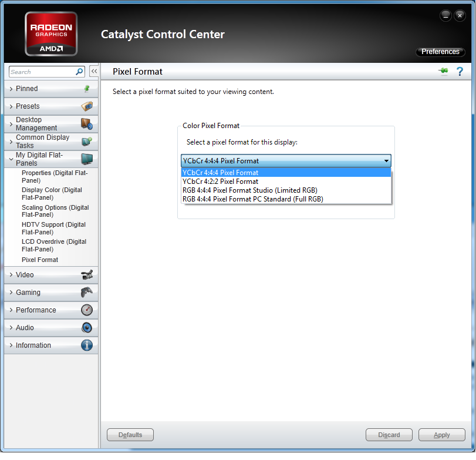The height and width of the screenshot is (460, 476).
Task: Click the Gaming controller icon
Action: (x=87, y=293)
